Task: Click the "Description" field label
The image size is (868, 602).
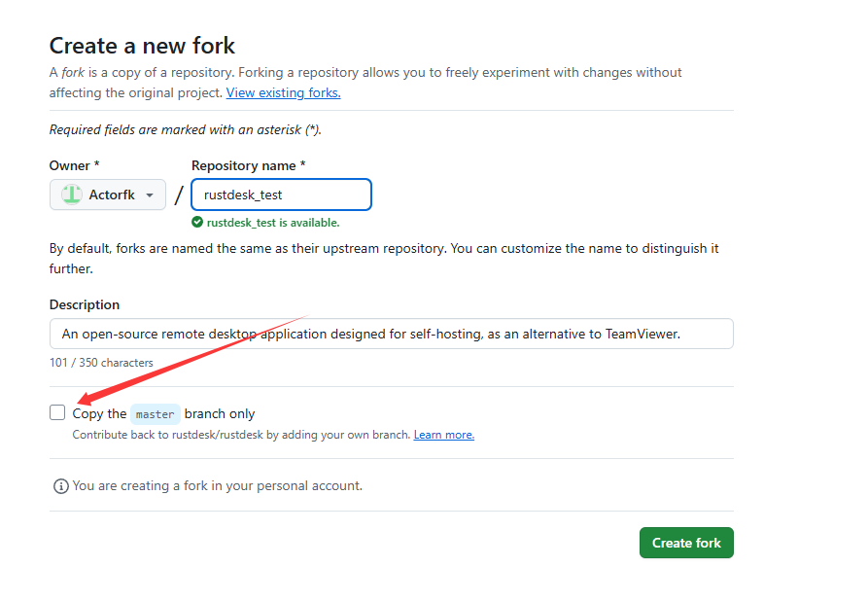Action: click(85, 304)
